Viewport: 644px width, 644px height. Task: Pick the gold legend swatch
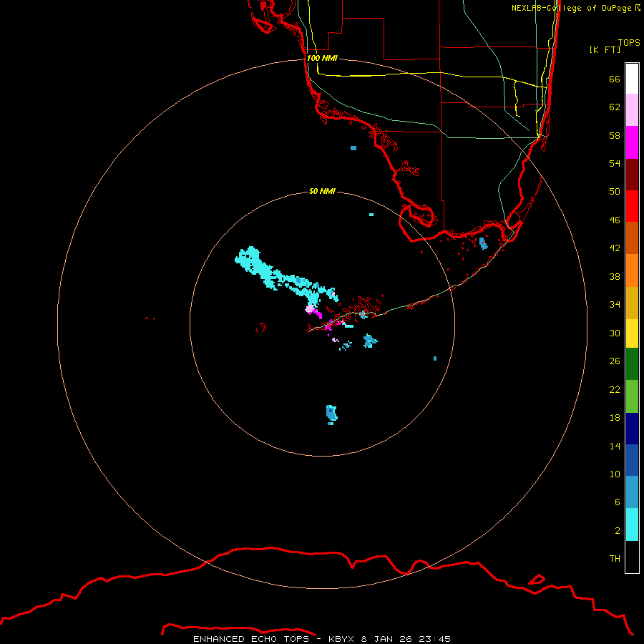tap(632, 303)
